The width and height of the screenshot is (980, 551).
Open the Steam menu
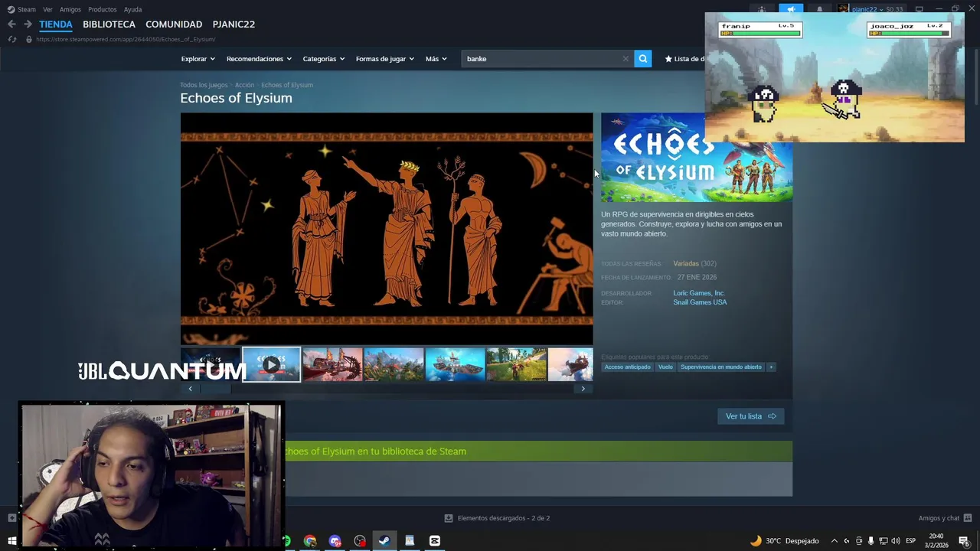click(x=21, y=9)
